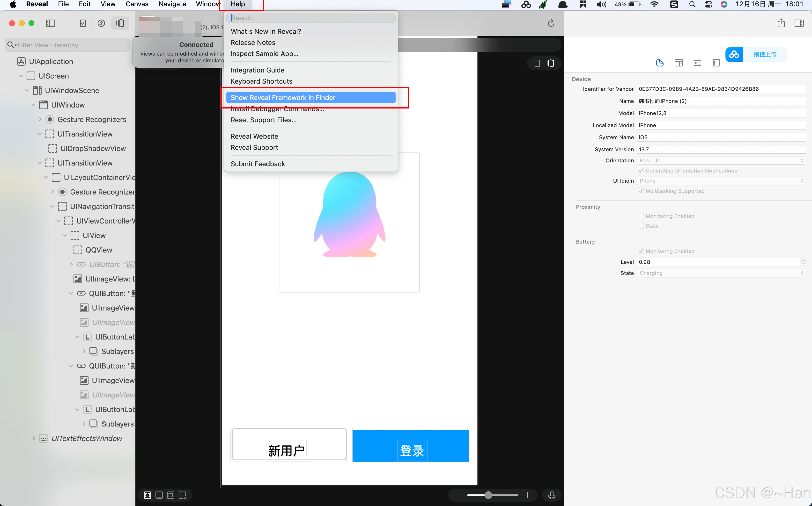Open the Layout inspector tab icon
The height and width of the screenshot is (506, 812).
point(678,63)
